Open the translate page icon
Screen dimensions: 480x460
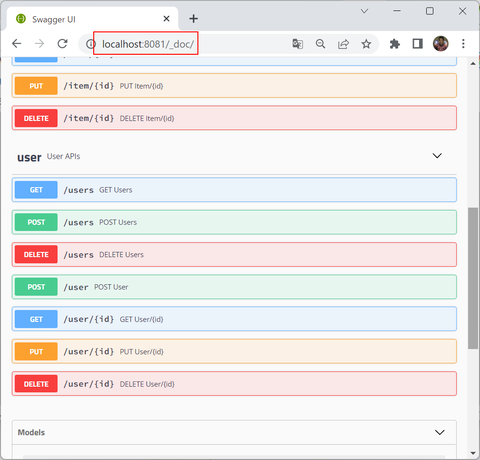[x=297, y=44]
